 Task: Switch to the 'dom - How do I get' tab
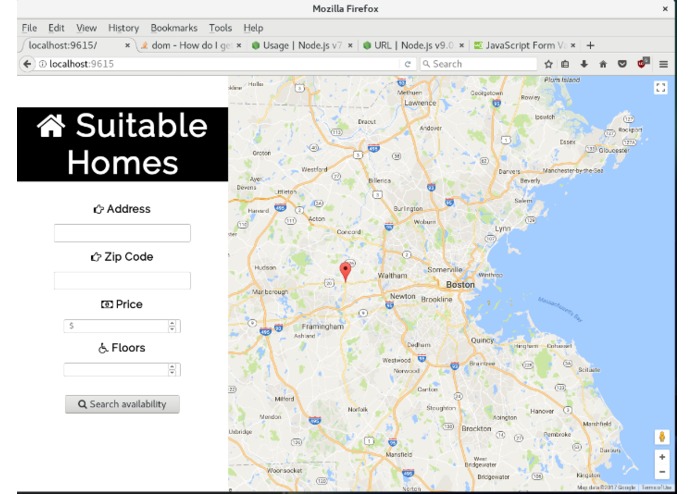[190, 45]
